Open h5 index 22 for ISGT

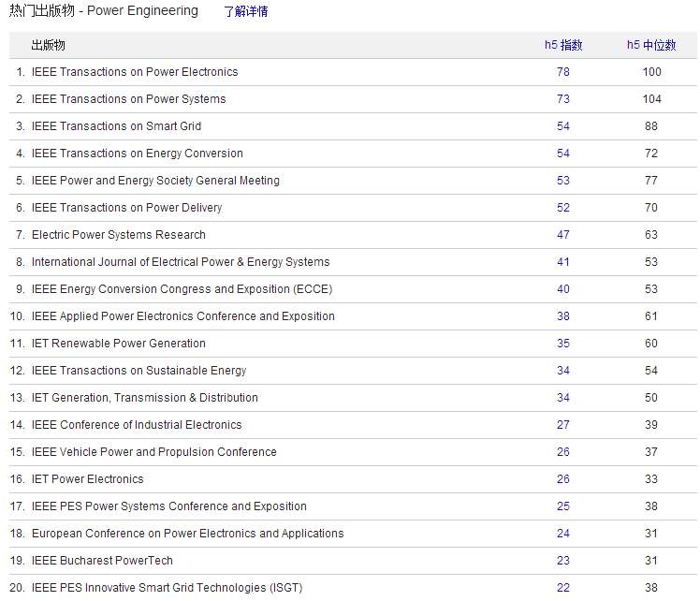[x=563, y=588]
